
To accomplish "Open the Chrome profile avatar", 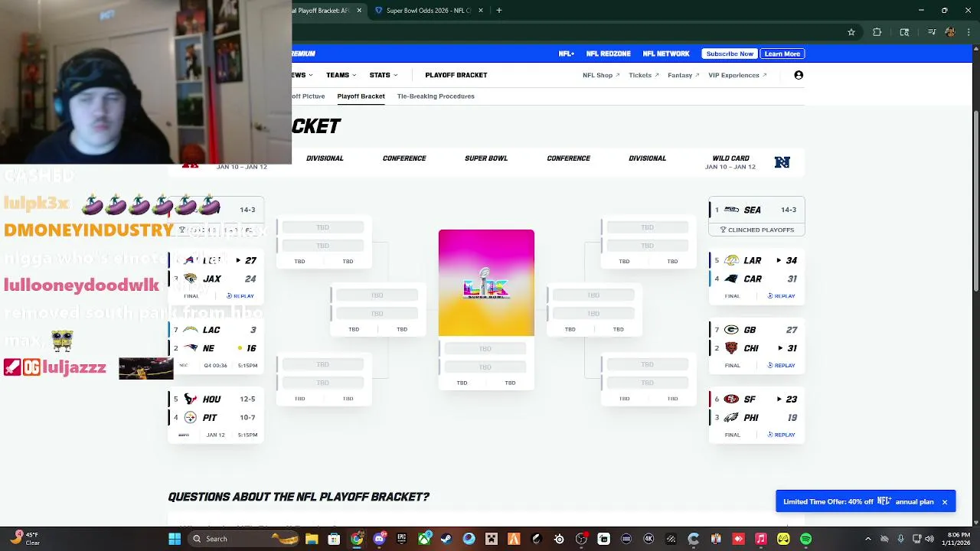I will coord(950,32).
